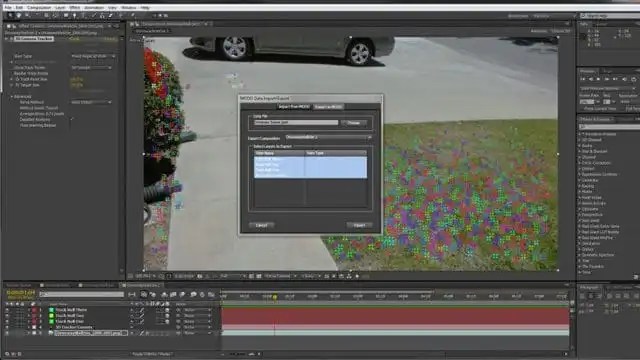
Task: Open the Graph Editor icon
Action: (211, 294)
